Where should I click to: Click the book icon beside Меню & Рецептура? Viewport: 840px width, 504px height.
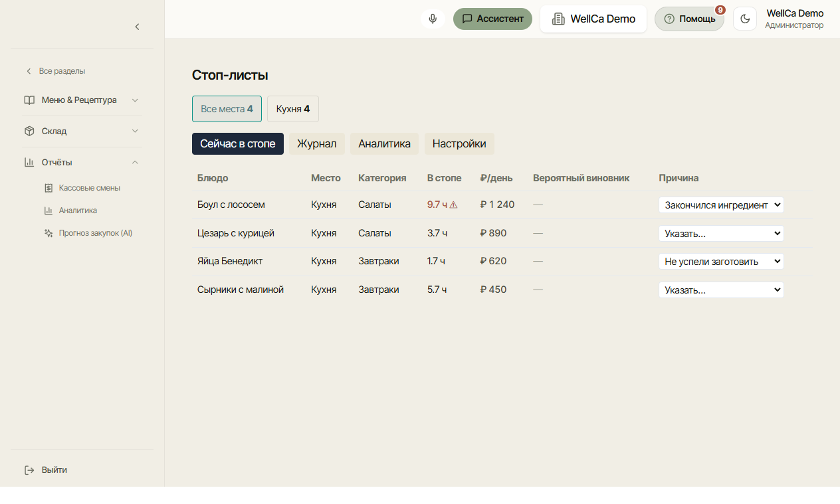(x=29, y=100)
